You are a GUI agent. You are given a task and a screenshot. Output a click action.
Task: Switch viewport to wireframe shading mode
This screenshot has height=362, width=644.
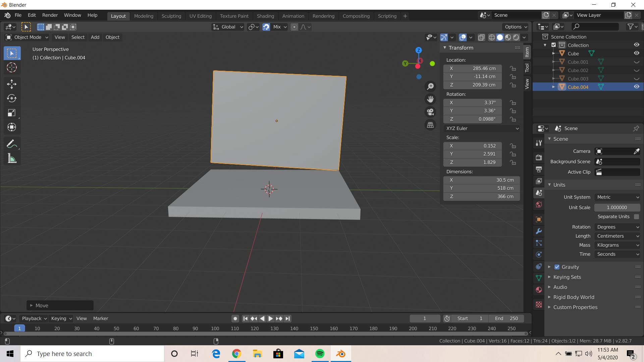coord(491,37)
